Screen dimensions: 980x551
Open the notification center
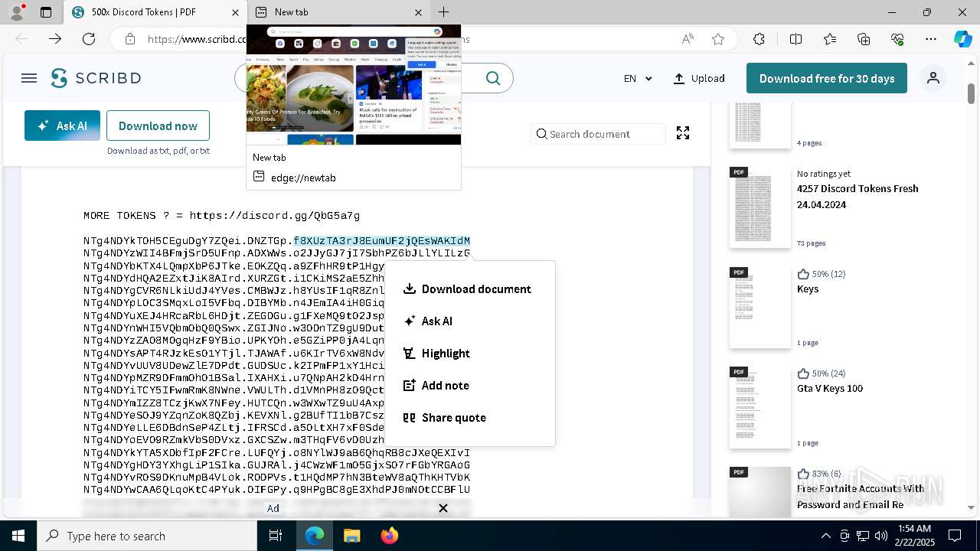(x=955, y=536)
